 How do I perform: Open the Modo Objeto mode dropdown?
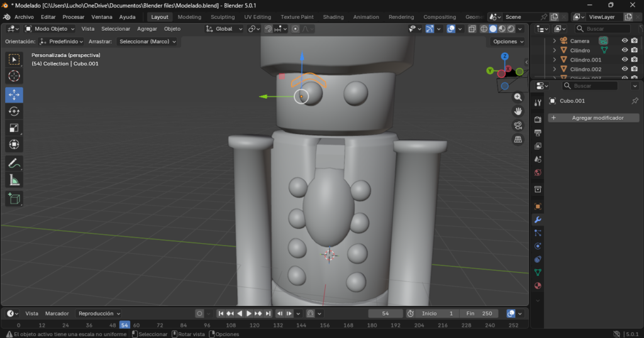(x=50, y=29)
